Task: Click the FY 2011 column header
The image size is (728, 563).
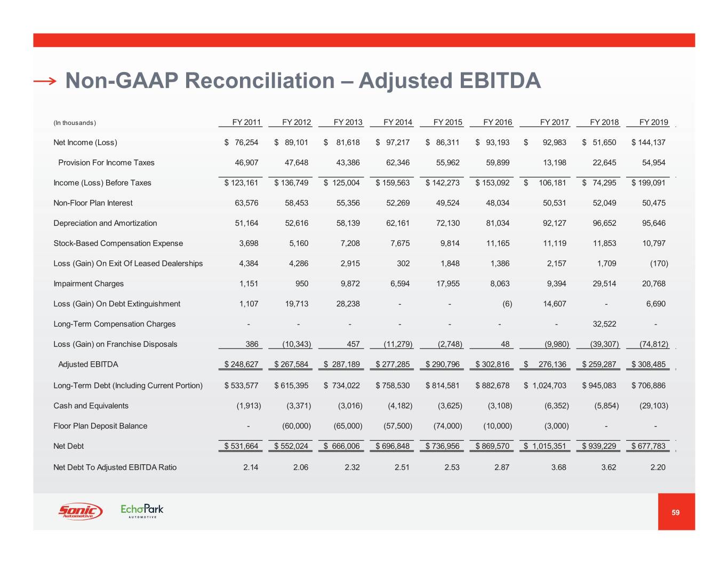Action: tap(246, 122)
